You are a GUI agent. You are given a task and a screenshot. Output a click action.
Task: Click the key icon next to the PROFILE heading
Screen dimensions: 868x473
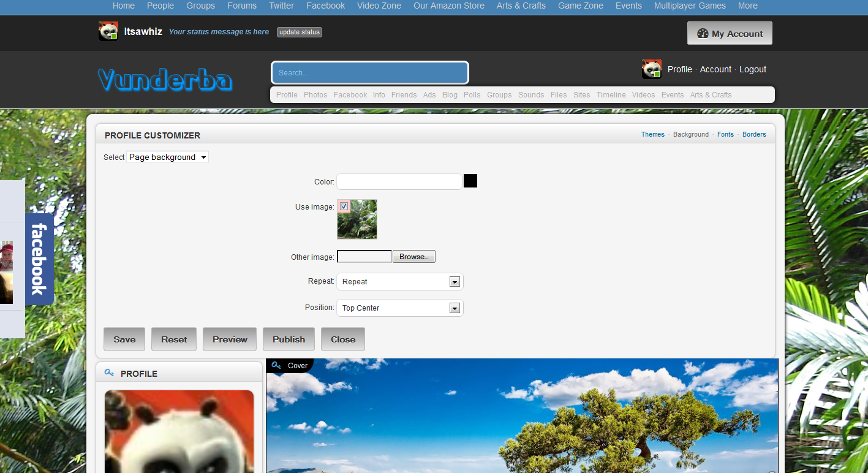pyautogui.click(x=110, y=373)
